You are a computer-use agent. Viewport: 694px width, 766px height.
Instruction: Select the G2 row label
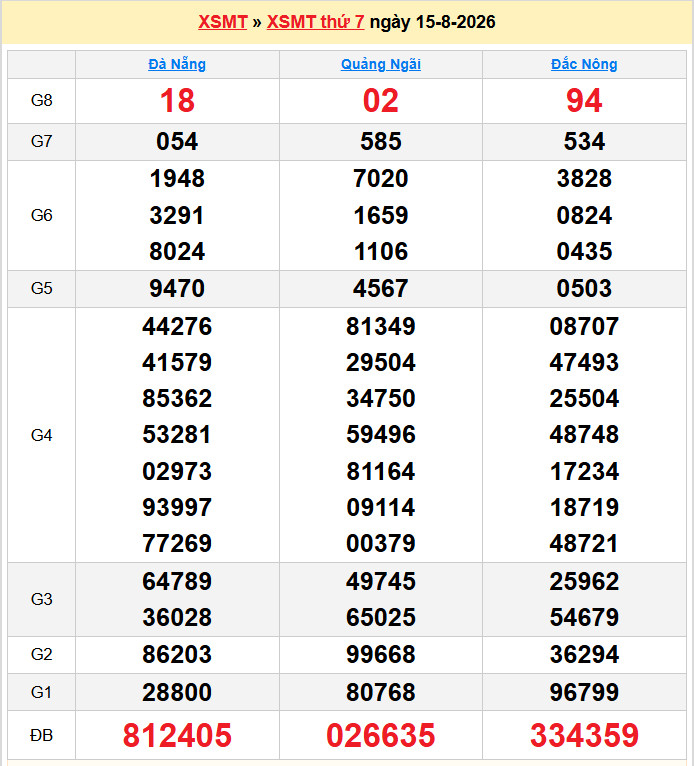[x=42, y=655]
